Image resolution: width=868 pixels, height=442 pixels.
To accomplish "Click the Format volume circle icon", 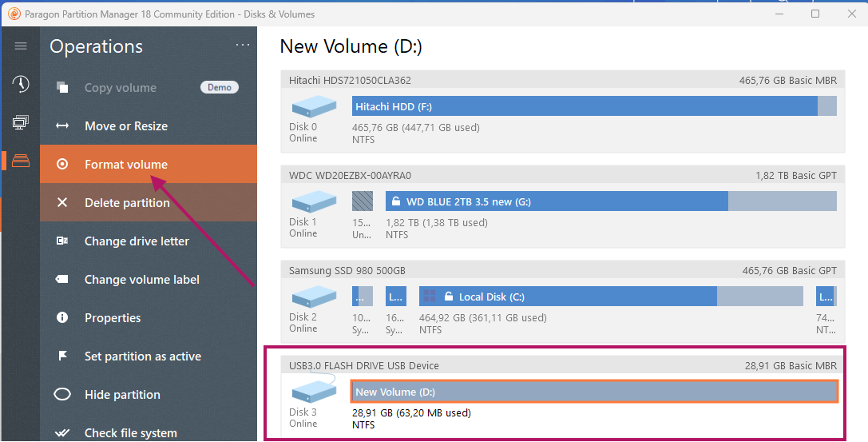I will [62, 164].
